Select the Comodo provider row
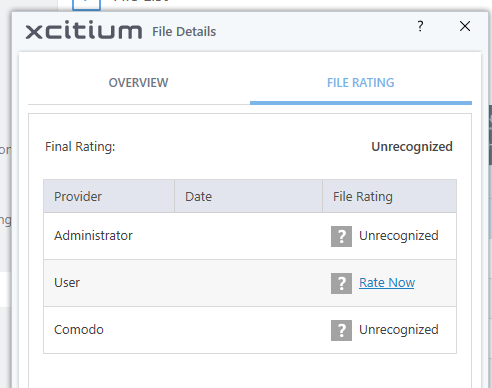This screenshot has width=492, height=388. [x=250, y=330]
